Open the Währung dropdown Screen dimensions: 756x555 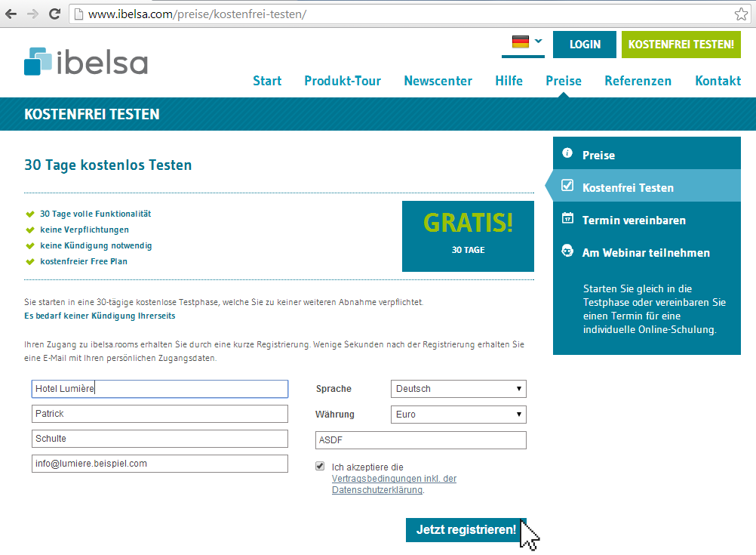click(458, 415)
